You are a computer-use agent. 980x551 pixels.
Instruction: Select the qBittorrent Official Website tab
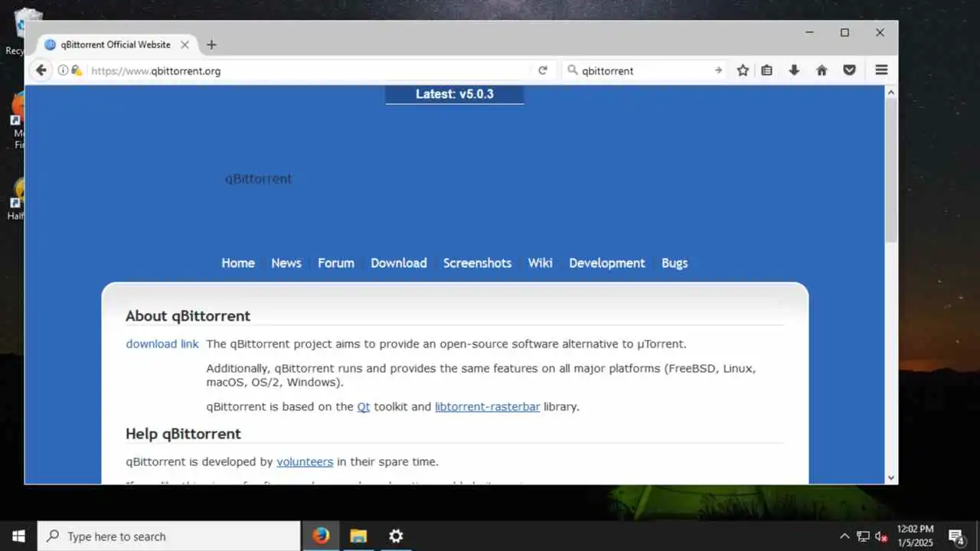click(x=116, y=44)
